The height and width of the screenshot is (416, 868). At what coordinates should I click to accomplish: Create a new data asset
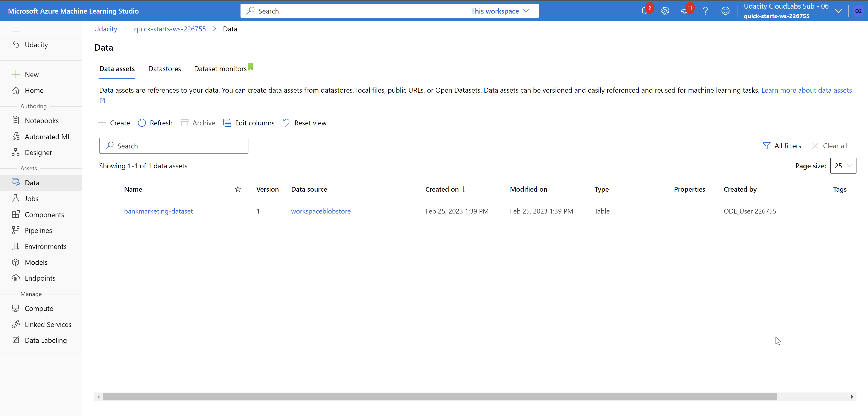click(x=113, y=123)
